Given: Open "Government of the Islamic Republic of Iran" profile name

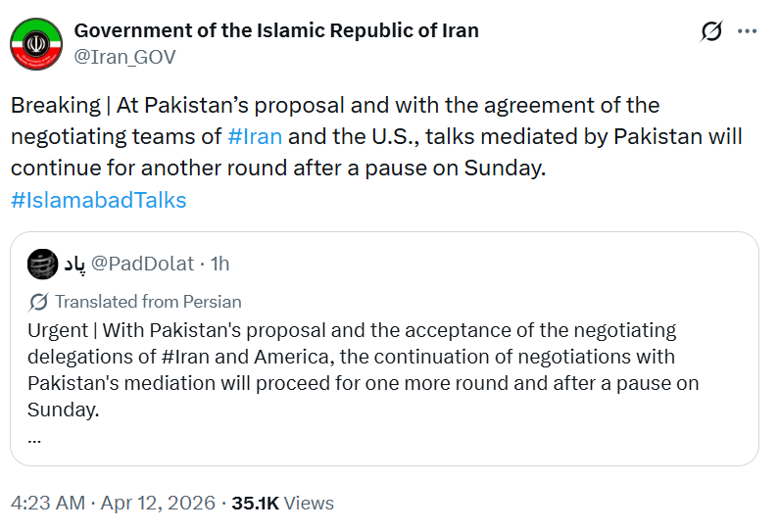Looking at the screenshot, I should pos(276,30).
